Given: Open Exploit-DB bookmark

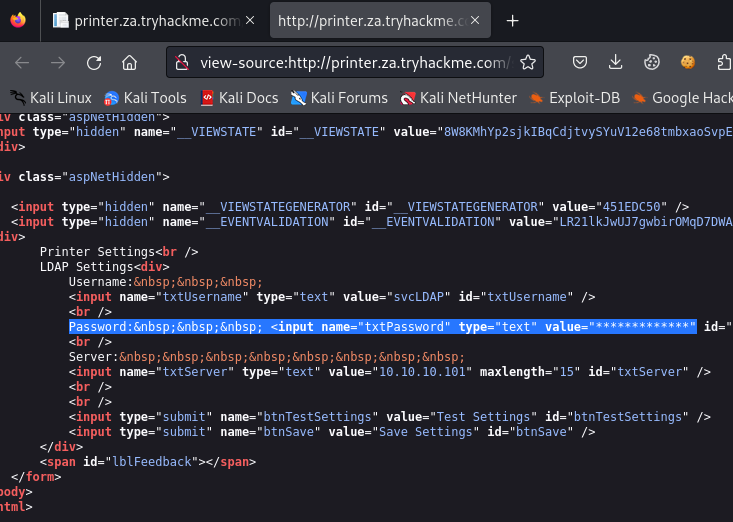Looking at the screenshot, I should 575,98.
